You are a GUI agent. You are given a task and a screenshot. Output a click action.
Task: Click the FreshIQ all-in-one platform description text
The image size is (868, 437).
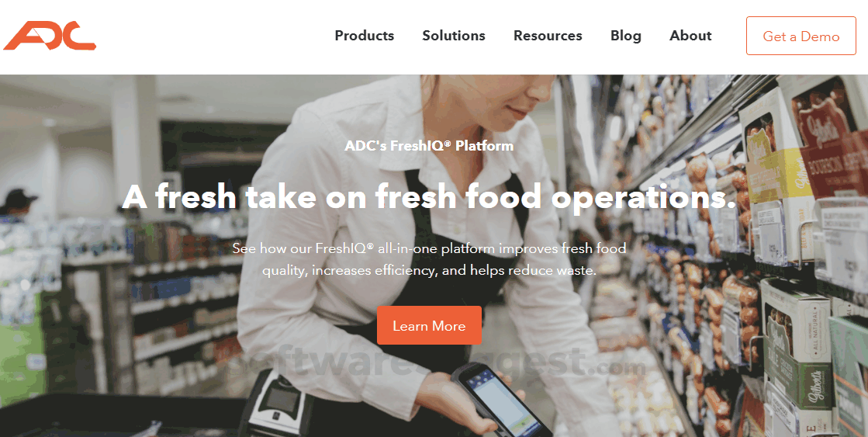[429, 259]
